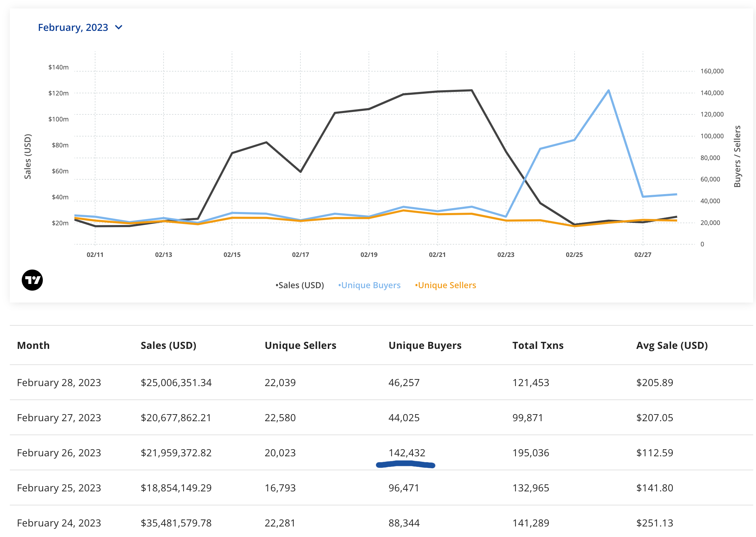The height and width of the screenshot is (537, 756).
Task: Click the underlined 142,432 buyers value
Action: 407,453
